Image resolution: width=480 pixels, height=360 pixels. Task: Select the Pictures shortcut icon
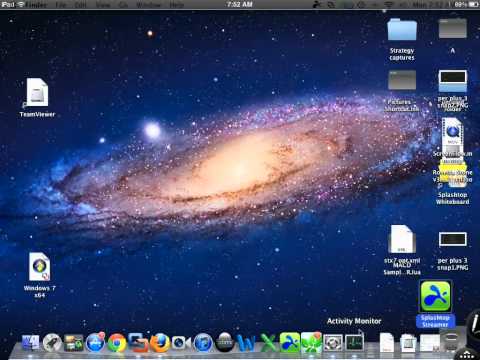pos(402,80)
